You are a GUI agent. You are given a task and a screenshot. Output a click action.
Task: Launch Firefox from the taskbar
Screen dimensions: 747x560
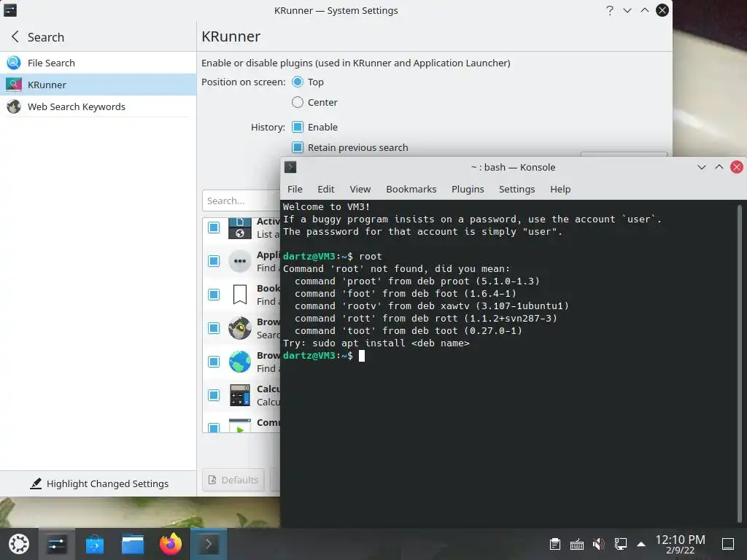pyautogui.click(x=171, y=544)
